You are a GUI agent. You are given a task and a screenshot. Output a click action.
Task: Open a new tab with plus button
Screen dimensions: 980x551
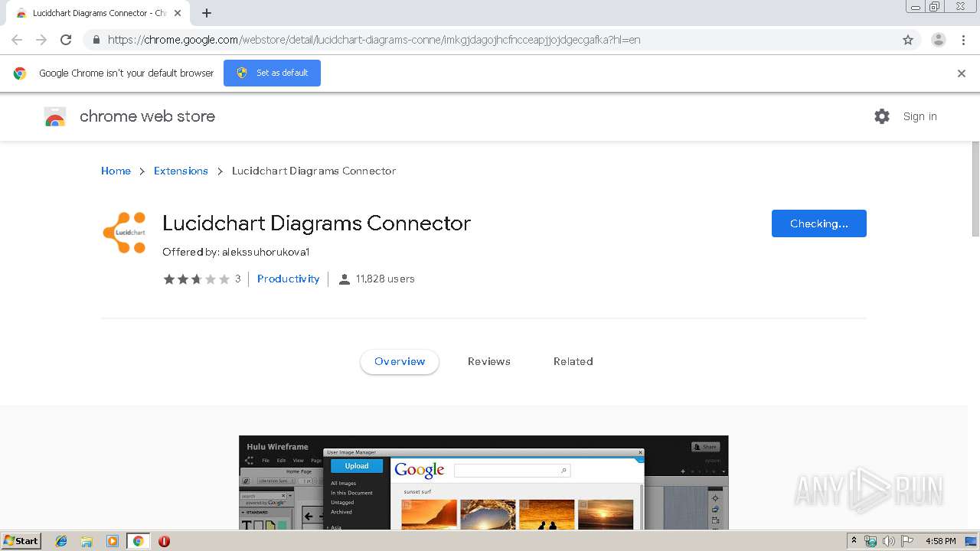pyautogui.click(x=207, y=13)
